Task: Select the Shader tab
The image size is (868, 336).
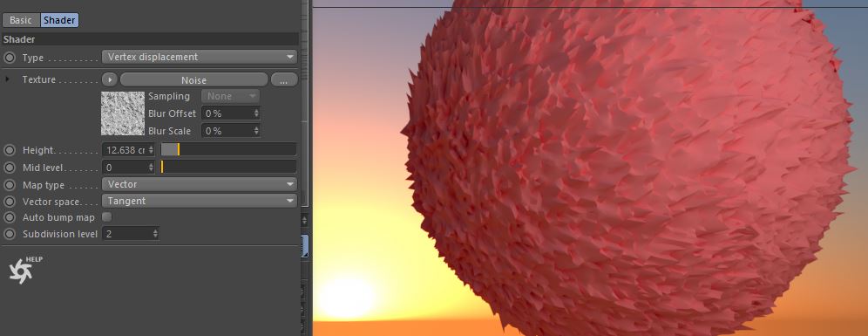Action: click(59, 20)
